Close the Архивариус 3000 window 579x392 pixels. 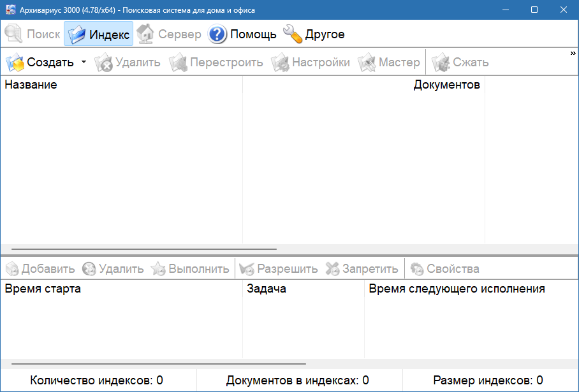coord(564,10)
